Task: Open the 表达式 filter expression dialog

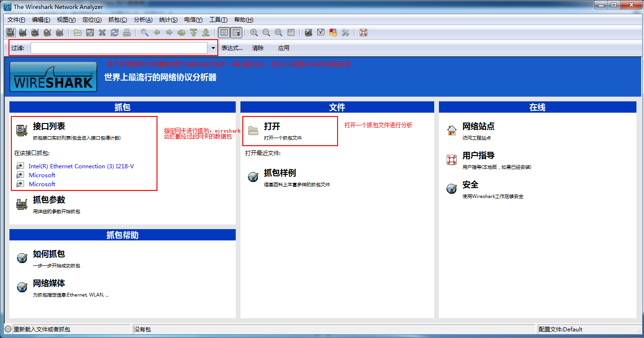Action: tap(232, 48)
